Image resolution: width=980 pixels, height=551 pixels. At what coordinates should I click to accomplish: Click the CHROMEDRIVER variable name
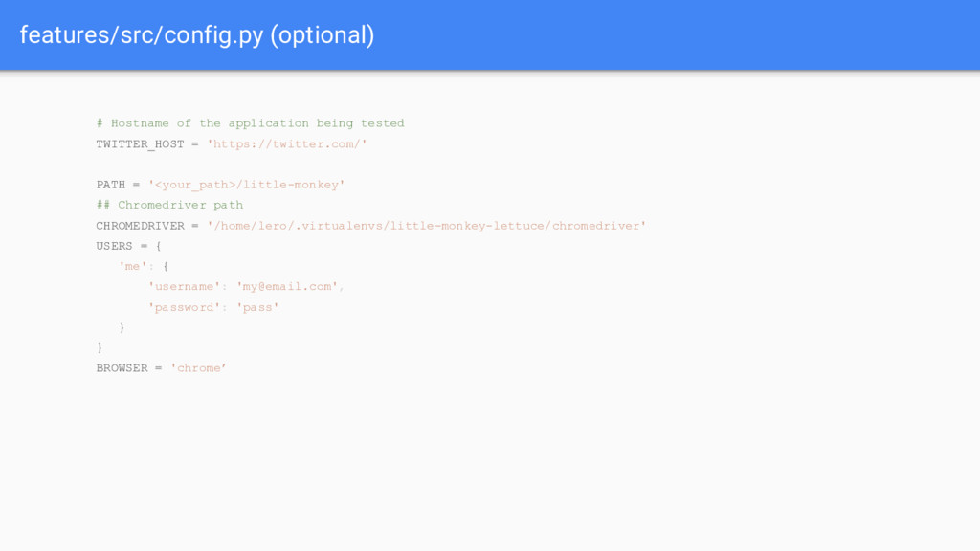point(140,226)
